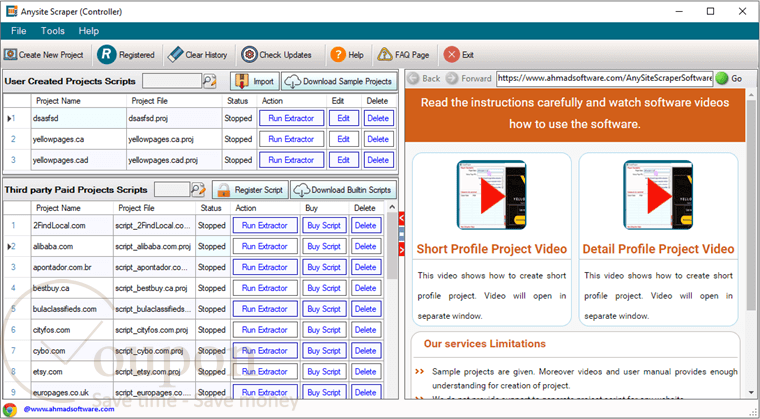Play the Short Profile Project Video thumbnail
The width and height of the screenshot is (760, 419).
pyautogui.click(x=491, y=195)
